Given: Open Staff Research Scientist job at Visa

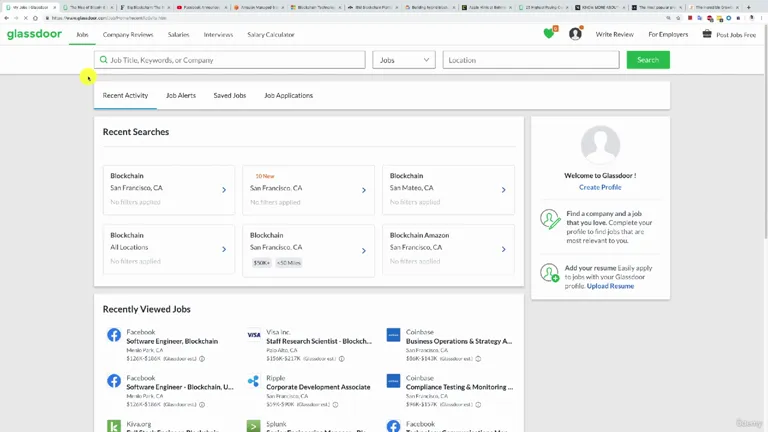Looking at the screenshot, I should point(319,341).
